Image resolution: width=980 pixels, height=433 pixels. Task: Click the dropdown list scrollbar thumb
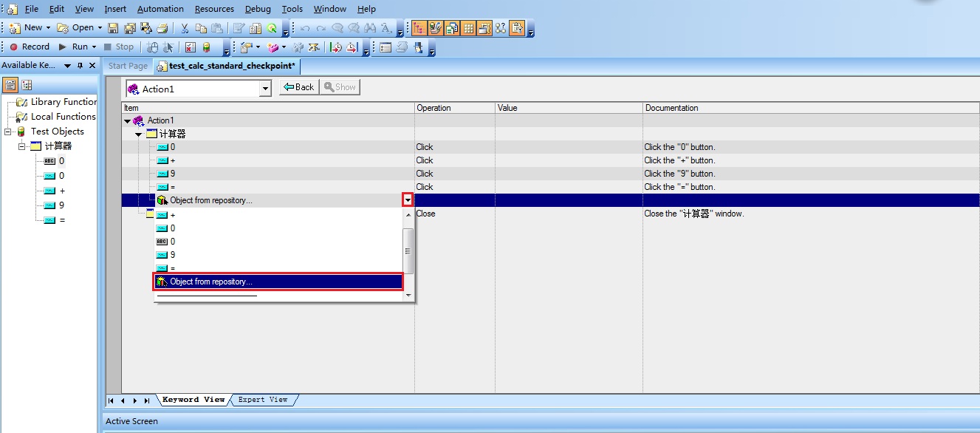coord(408,251)
